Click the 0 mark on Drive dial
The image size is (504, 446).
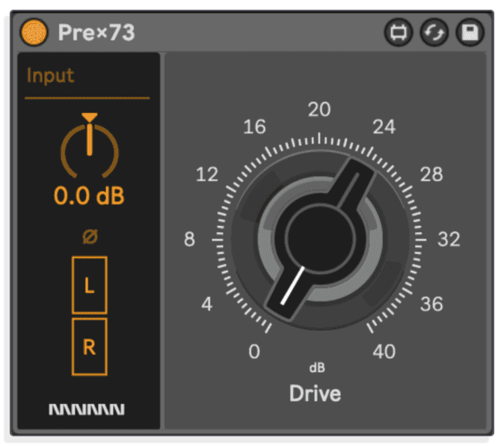254,352
